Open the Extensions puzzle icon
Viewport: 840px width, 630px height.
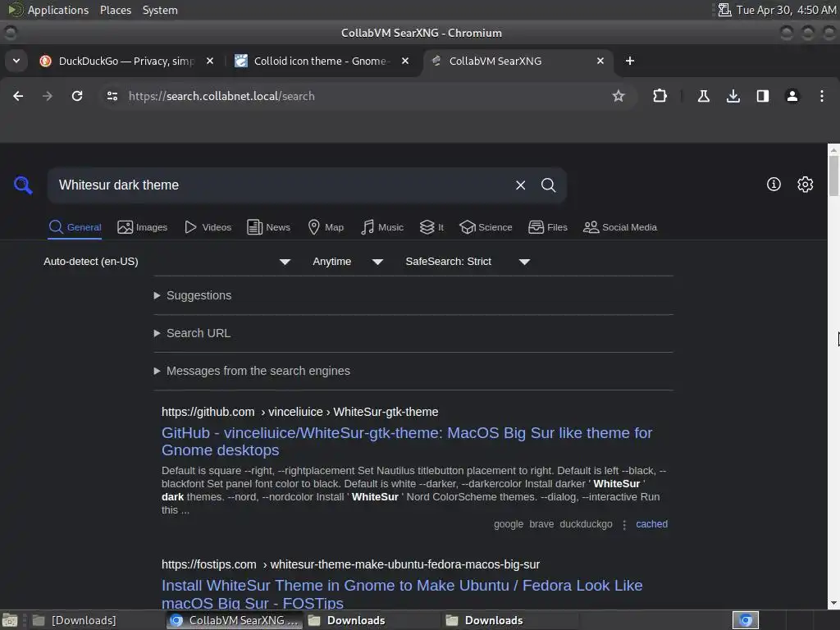[x=660, y=96]
